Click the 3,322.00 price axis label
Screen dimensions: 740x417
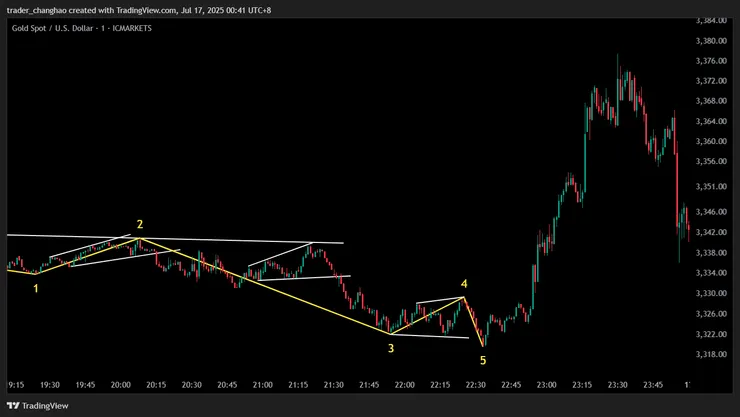pos(711,334)
